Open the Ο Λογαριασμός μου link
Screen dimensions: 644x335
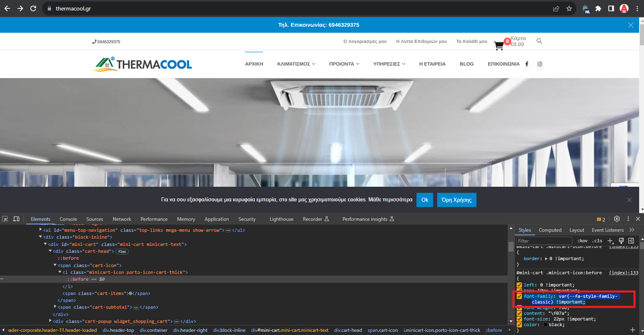(x=365, y=41)
